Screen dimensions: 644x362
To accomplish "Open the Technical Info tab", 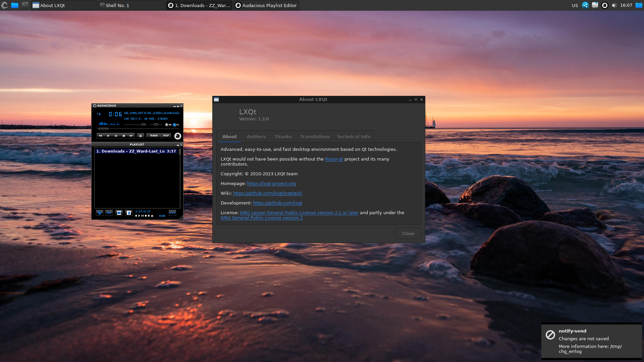I will [x=354, y=136].
